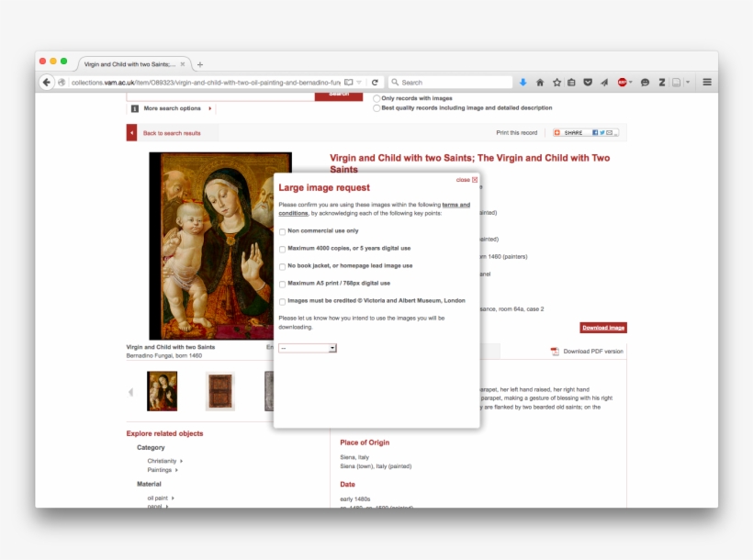753x560 pixels.
Task: Click the email share icon
Action: 609,132
